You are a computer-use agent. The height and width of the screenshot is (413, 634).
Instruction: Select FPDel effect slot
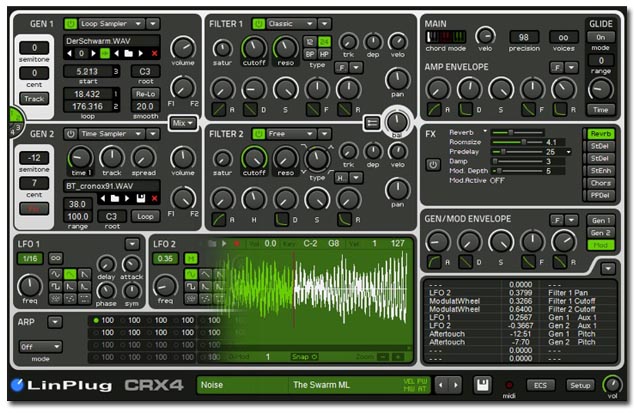point(600,195)
